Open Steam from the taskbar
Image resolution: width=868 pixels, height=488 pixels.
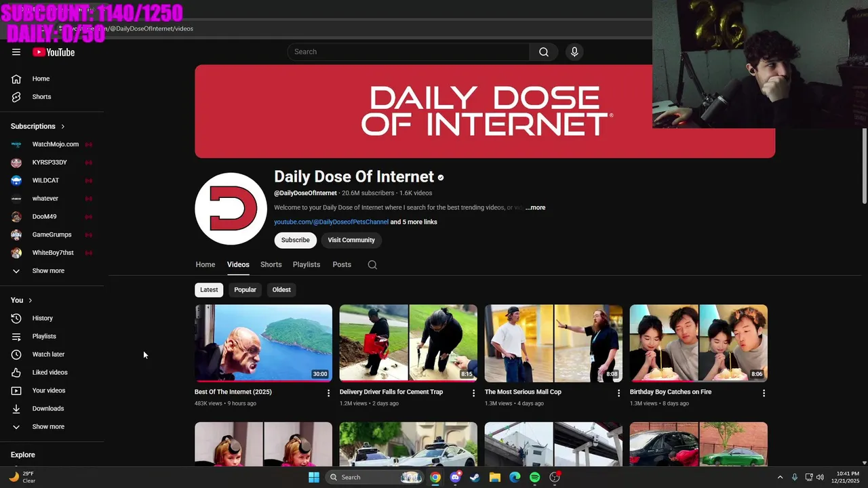[x=475, y=477]
